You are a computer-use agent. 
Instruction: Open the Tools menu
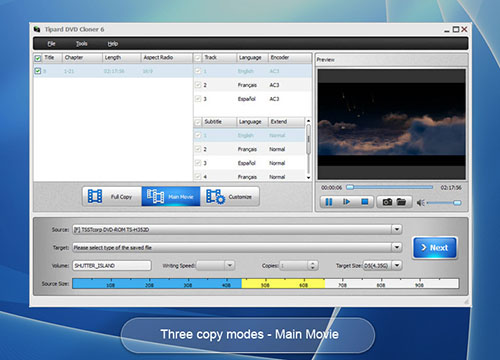coord(82,44)
